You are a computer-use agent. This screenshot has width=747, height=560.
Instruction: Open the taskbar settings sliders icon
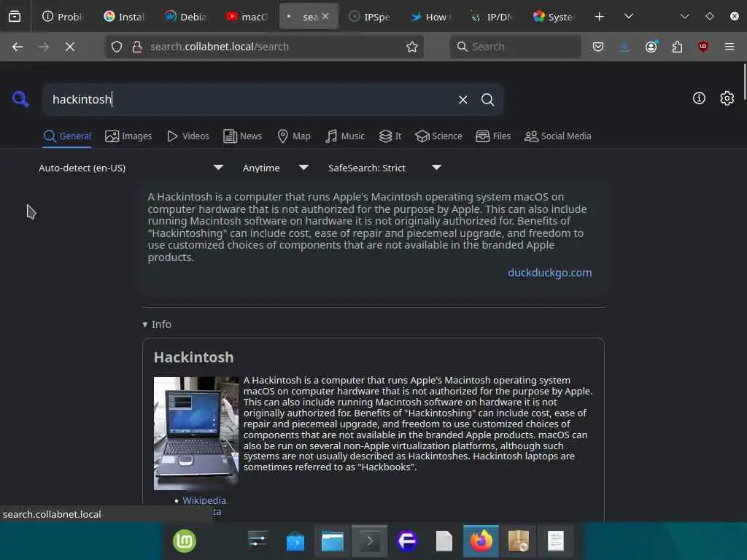pos(258,542)
